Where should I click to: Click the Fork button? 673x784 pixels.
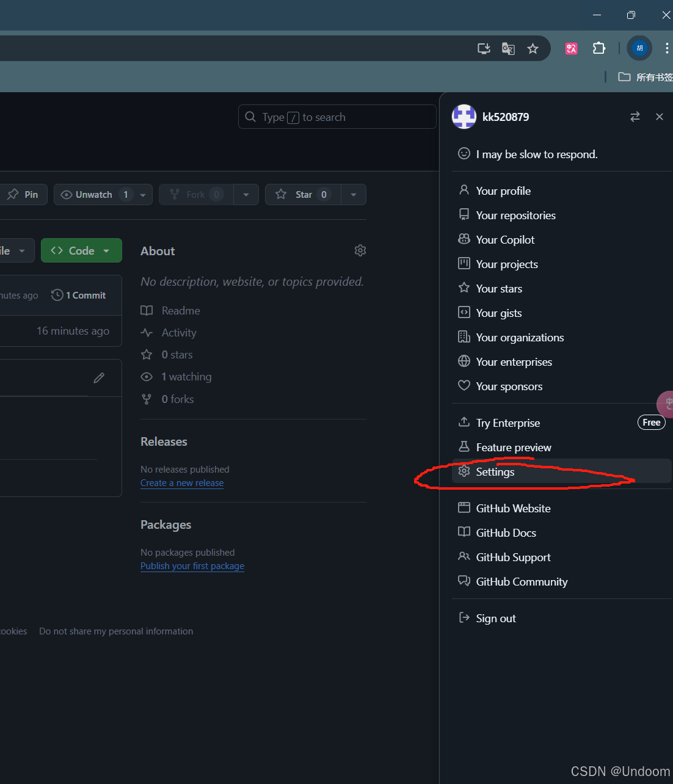point(196,194)
